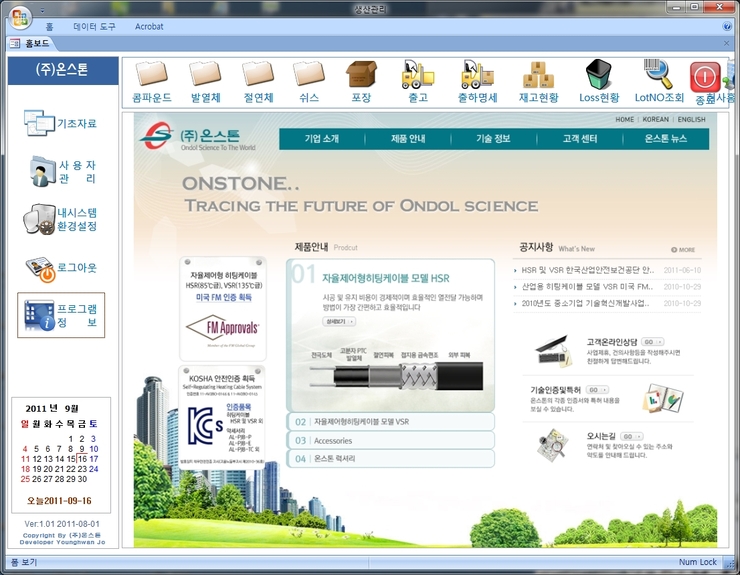
Task: Click GO button next to 고객온라인상담
Action: click(x=653, y=342)
